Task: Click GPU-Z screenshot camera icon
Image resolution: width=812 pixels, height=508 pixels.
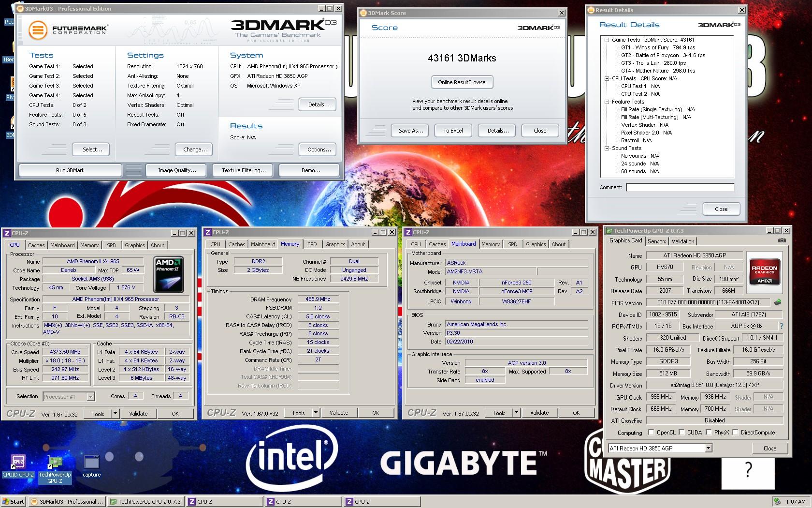Action: pyautogui.click(x=782, y=240)
